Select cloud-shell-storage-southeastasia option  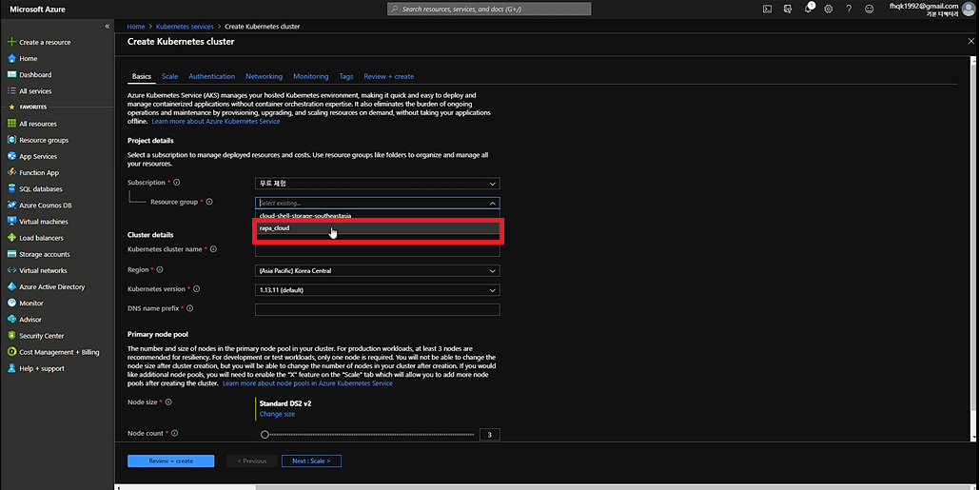(x=378, y=216)
